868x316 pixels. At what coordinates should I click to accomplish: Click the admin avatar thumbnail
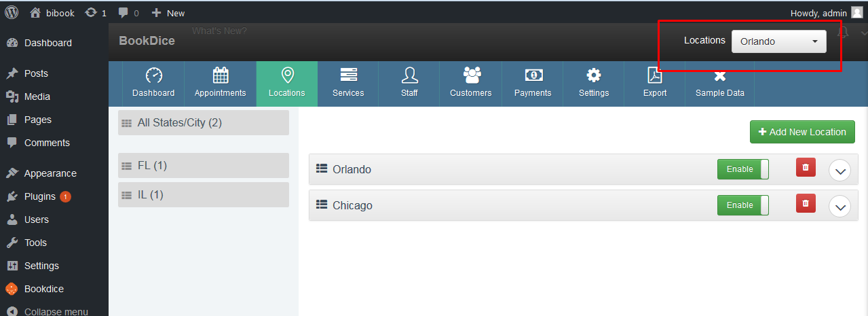857,13
